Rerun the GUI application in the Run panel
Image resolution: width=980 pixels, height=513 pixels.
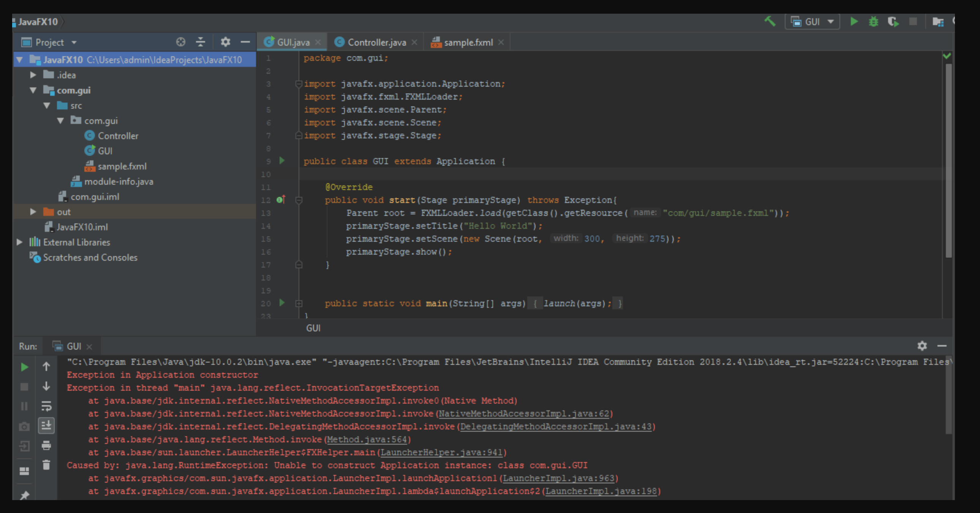click(24, 367)
